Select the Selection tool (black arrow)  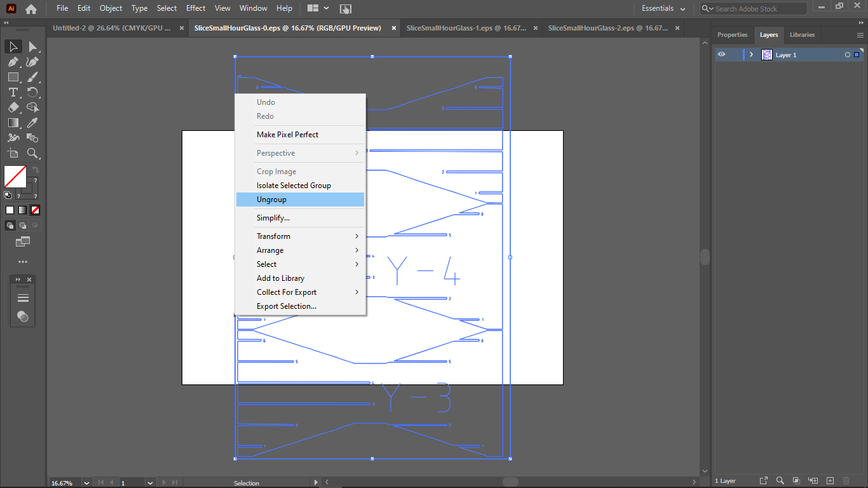[x=13, y=46]
